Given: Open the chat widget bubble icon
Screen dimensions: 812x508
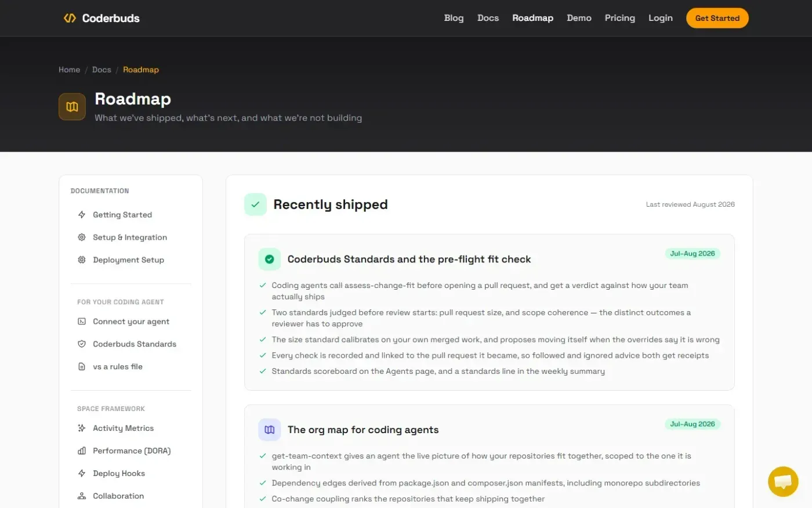Looking at the screenshot, I should (783, 482).
